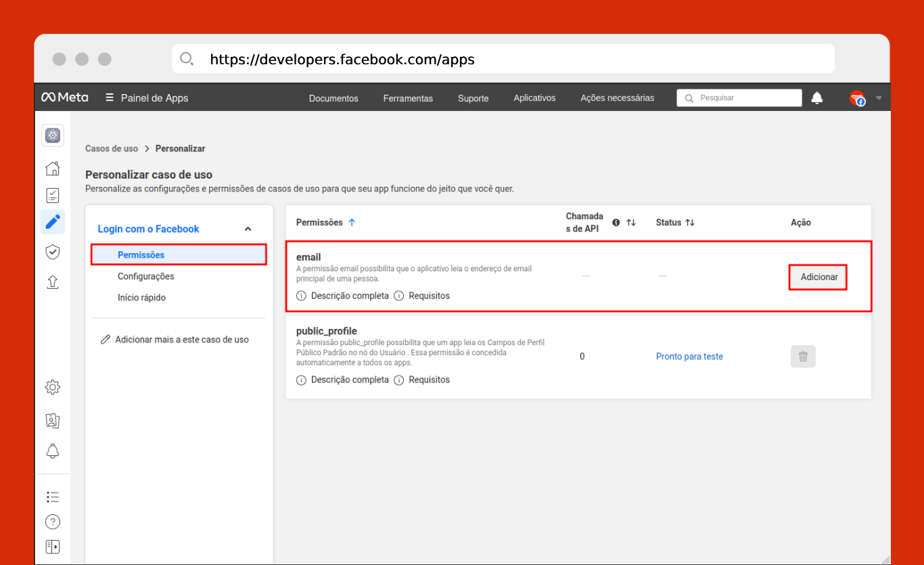The image size is (924, 565).
Task: Open the Suporte menu
Action: [x=473, y=98]
